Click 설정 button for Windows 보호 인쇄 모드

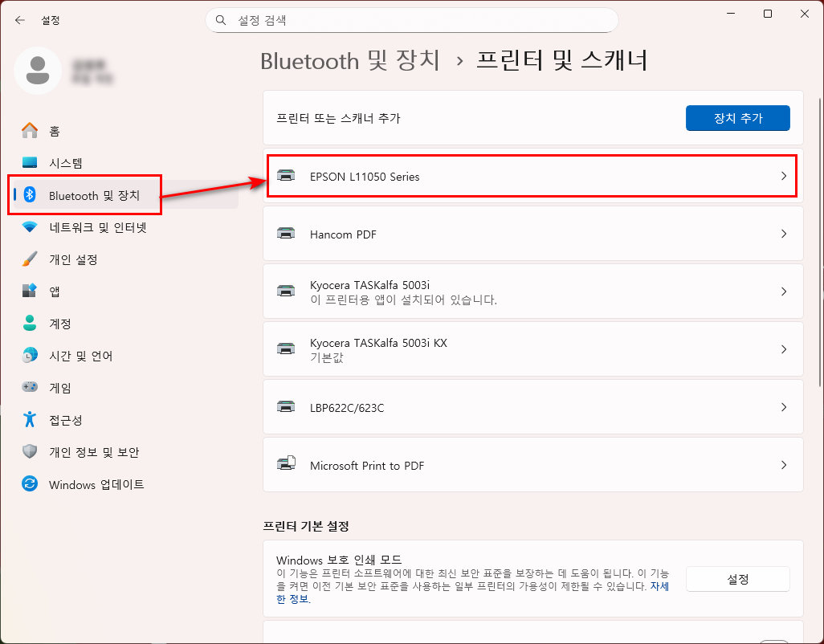point(737,579)
